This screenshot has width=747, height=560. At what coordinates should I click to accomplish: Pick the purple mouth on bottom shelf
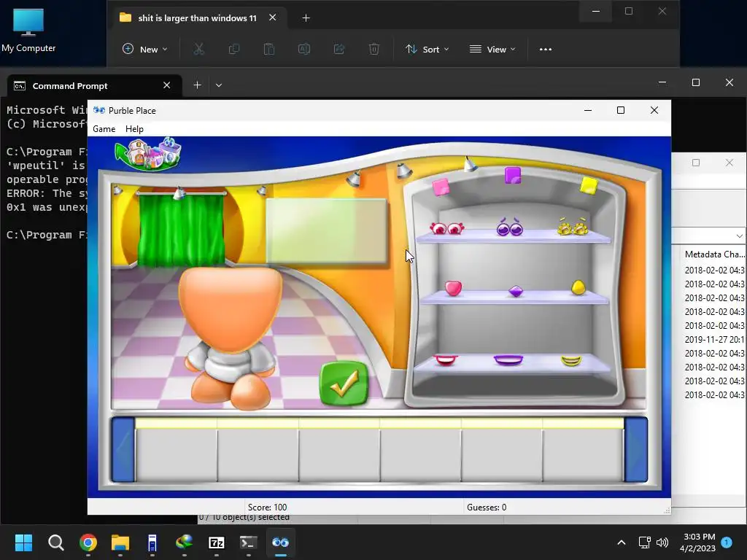tap(508, 359)
